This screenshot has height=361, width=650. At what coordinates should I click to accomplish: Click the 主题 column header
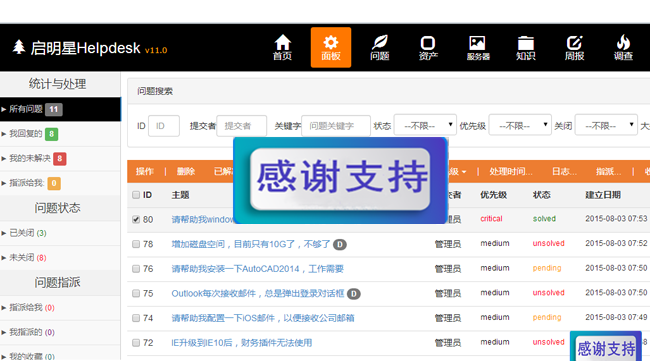[x=180, y=195]
